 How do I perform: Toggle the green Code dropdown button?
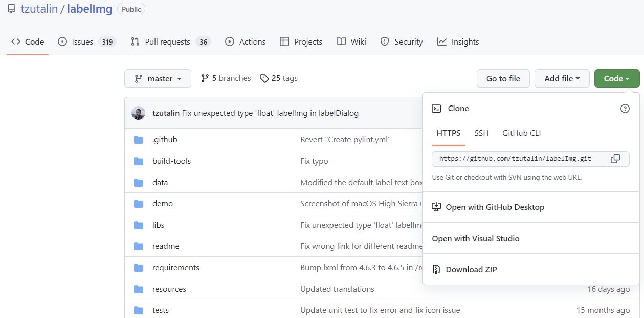tap(617, 78)
